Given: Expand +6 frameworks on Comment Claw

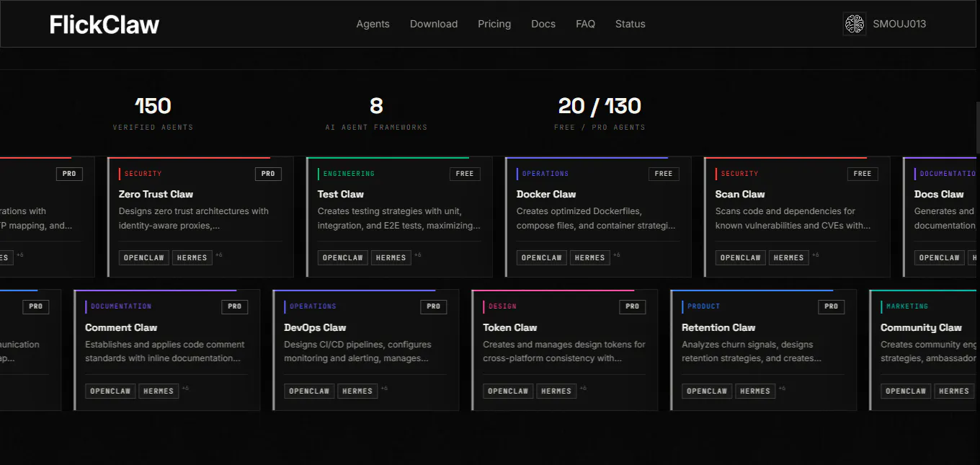Looking at the screenshot, I should [x=185, y=389].
